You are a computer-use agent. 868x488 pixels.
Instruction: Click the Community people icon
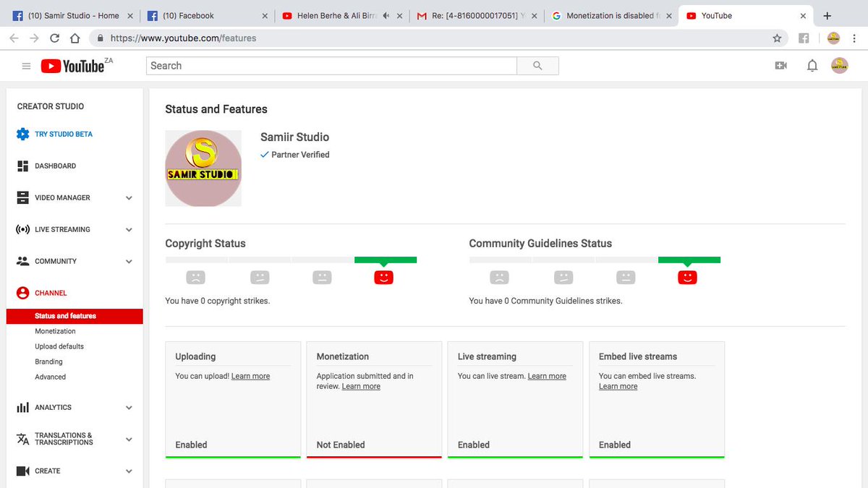[22, 261]
